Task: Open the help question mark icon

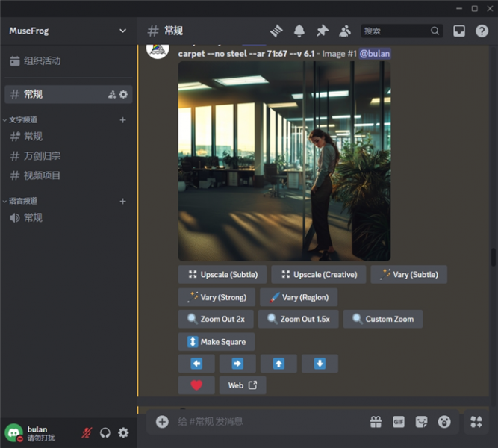Action: point(482,31)
